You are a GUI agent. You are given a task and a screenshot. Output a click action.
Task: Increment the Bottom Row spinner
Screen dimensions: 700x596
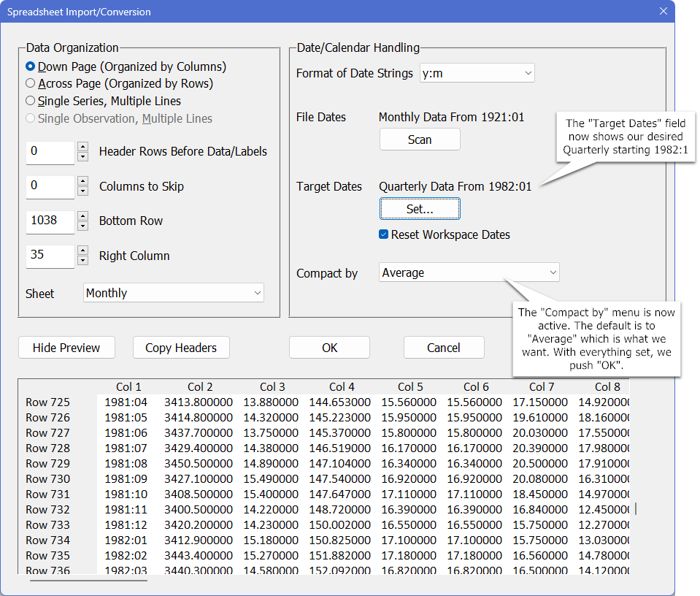tap(83, 217)
